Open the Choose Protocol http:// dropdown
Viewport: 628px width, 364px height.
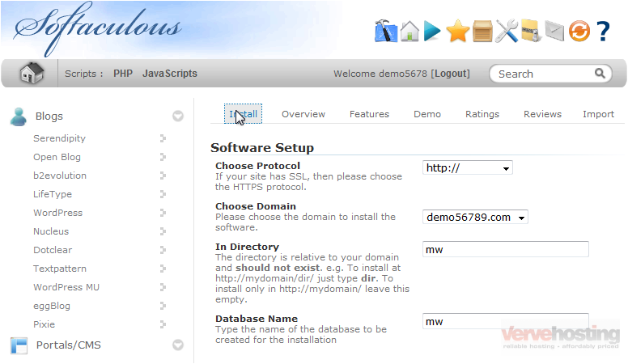(x=468, y=167)
